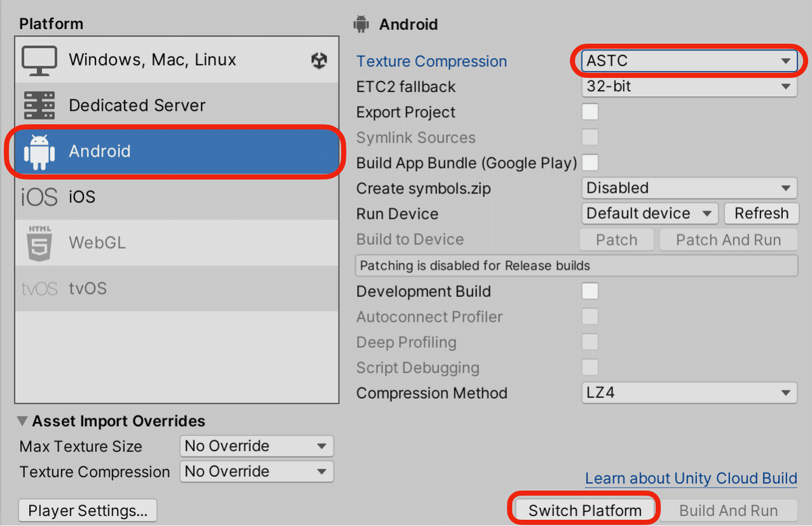This screenshot has width=812, height=526.
Task: Select the WebGL platform row
Action: [x=177, y=243]
